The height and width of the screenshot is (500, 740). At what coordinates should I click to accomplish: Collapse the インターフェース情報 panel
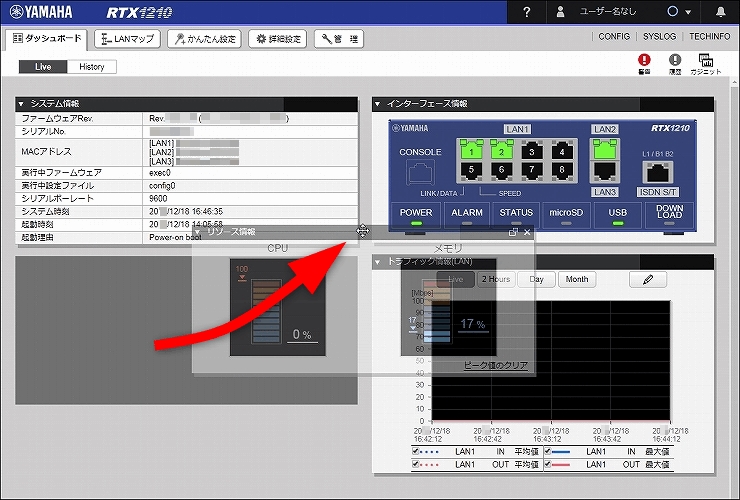(x=377, y=104)
